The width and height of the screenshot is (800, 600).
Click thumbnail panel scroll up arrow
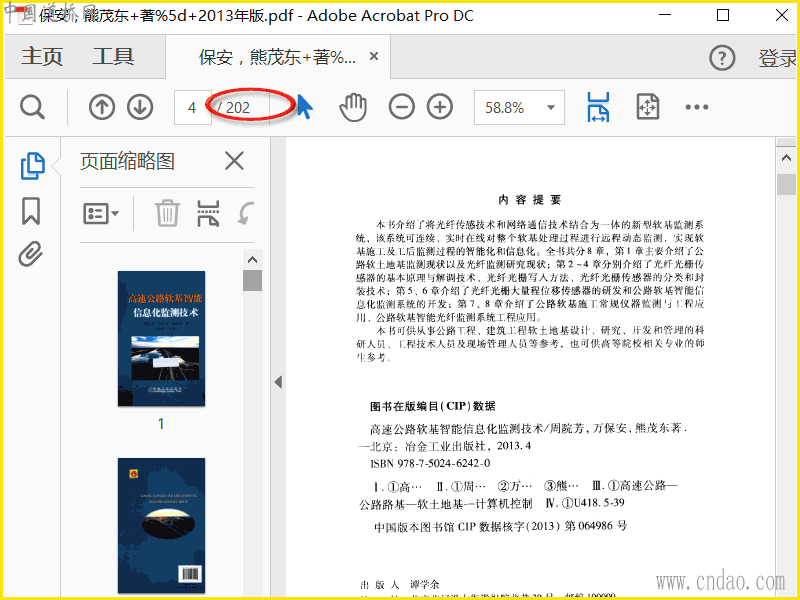click(252, 260)
